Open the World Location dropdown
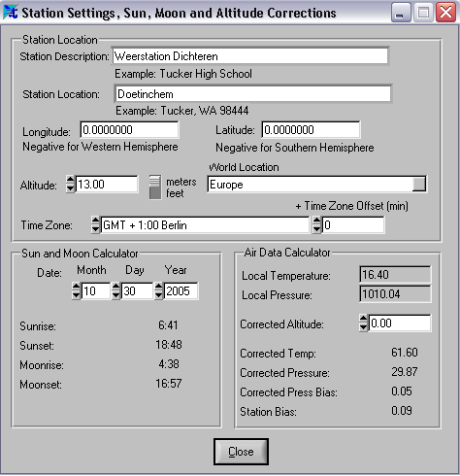Viewport: 460px width, 476px height. [x=419, y=185]
